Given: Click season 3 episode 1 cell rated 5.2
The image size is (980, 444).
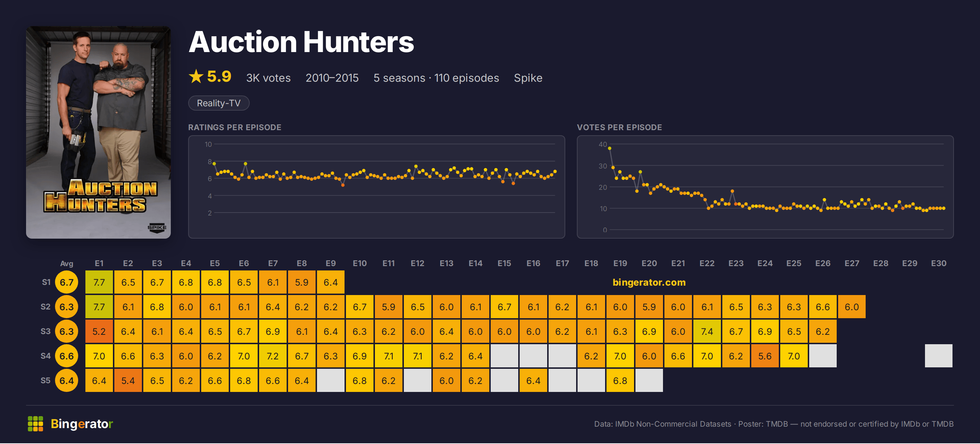Looking at the screenshot, I should (x=99, y=332).
